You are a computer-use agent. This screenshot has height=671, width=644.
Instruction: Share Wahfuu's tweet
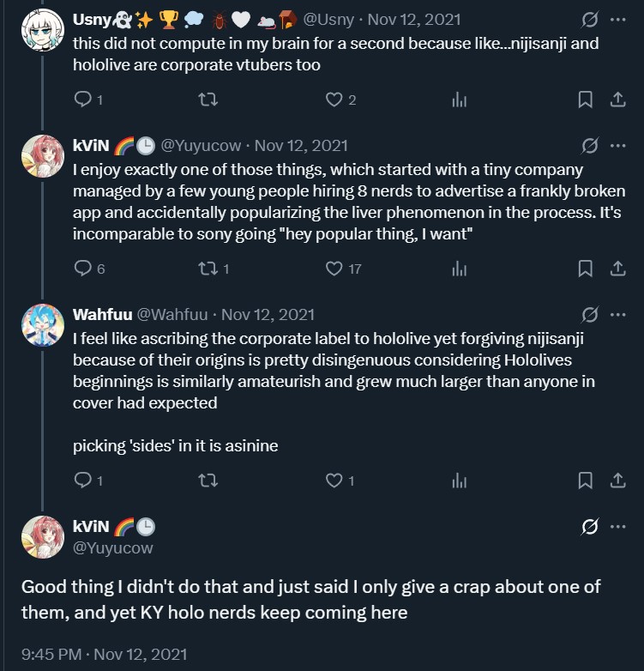pyautogui.click(x=617, y=481)
